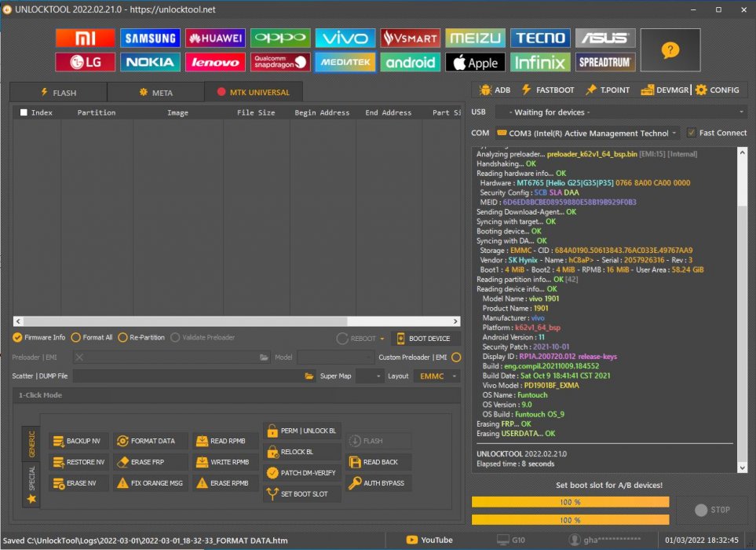756x550 pixels.
Task: Select the Tecno brand logo
Action: (540, 38)
